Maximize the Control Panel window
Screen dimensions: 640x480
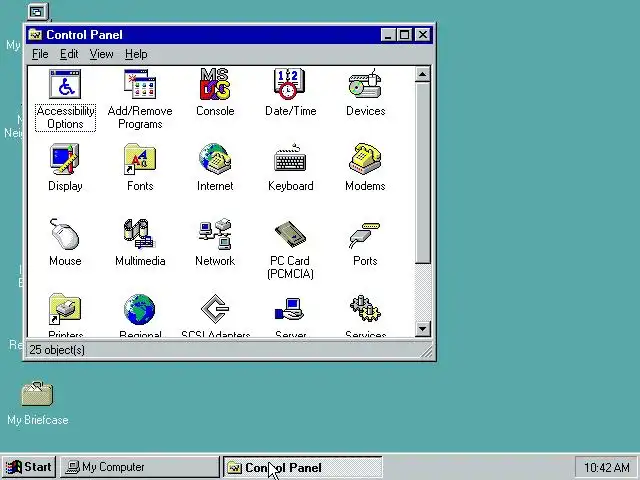[404, 35]
